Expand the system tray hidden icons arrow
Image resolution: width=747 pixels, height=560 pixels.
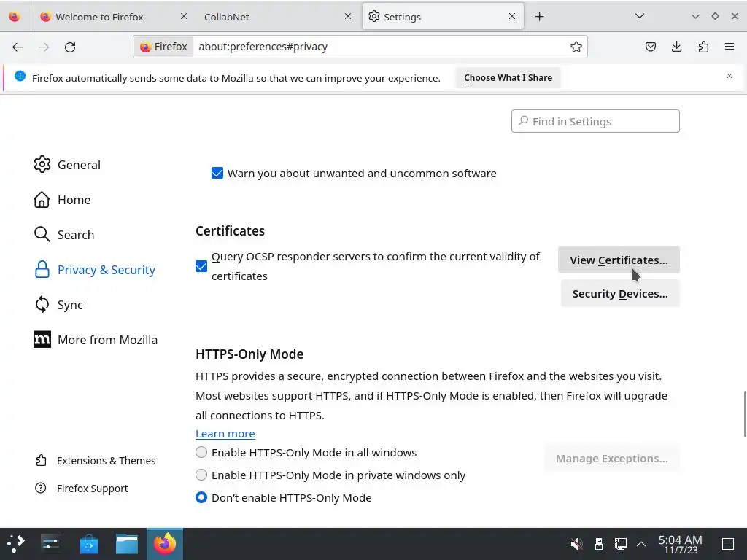click(x=641, y=543)
